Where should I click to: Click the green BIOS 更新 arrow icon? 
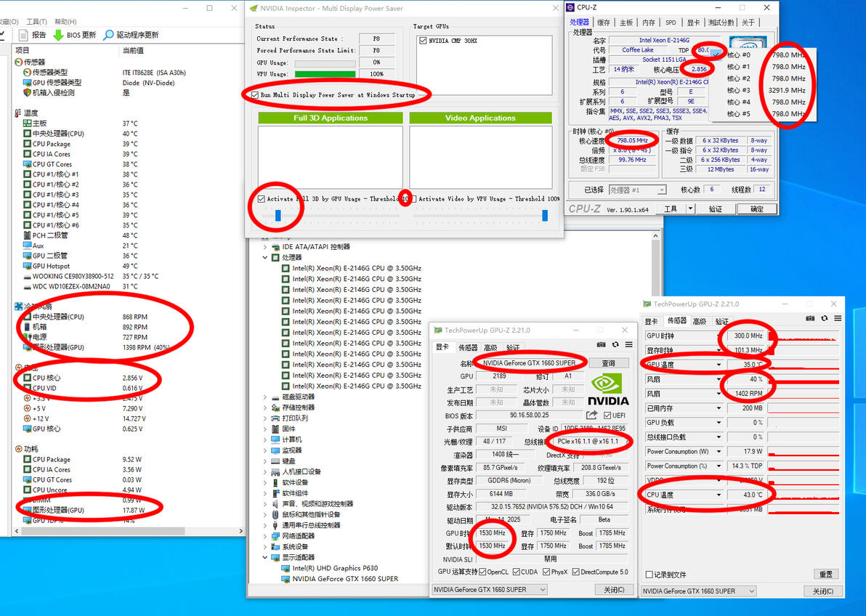(58, 36)
